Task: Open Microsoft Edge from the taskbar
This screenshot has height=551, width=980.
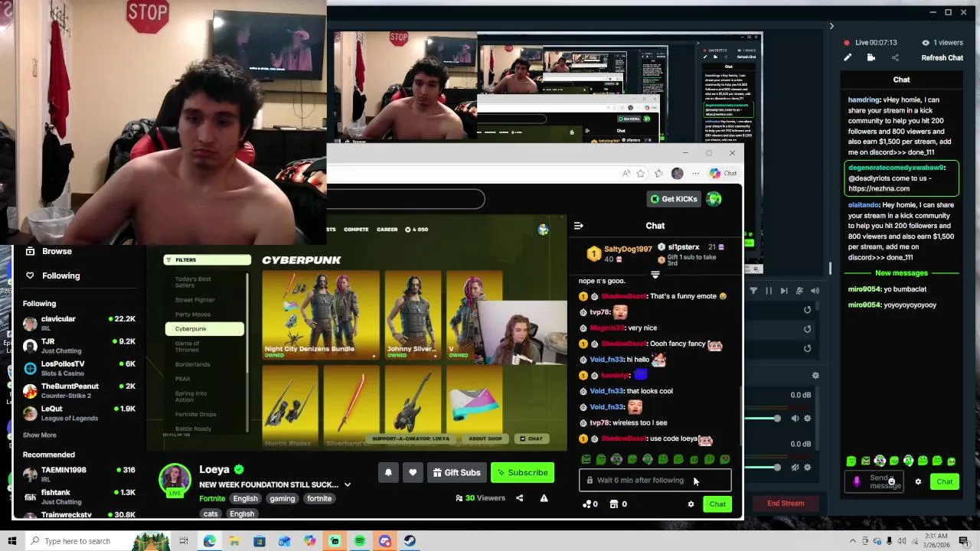Action: (209, 541)
